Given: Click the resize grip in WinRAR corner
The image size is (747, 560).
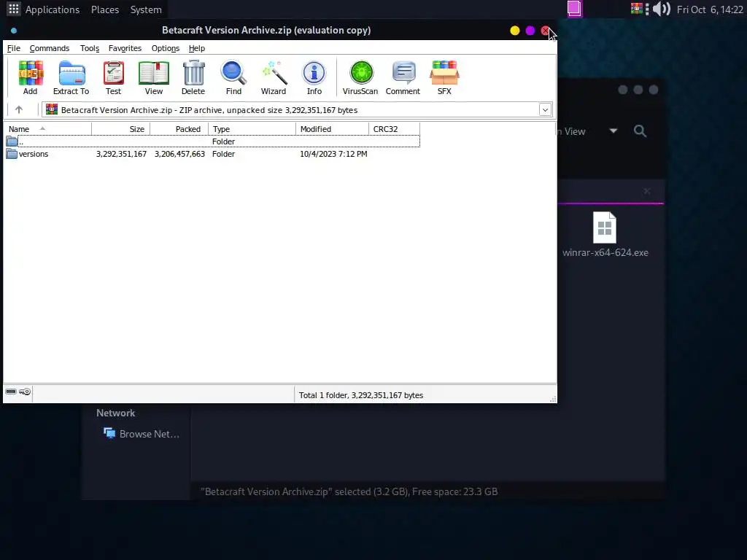Looking at the screenshot, I should 553,399.
